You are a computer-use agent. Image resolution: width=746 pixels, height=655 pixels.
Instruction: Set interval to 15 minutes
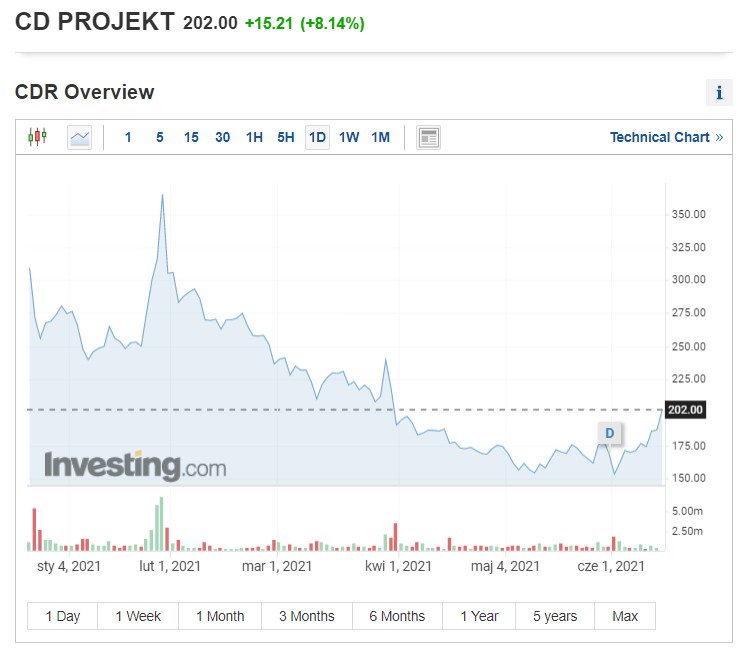(x=191, y=137)
